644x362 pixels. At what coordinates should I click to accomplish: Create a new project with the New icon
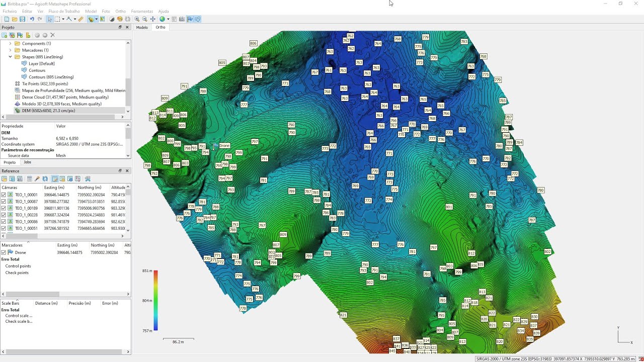[7, 19]
